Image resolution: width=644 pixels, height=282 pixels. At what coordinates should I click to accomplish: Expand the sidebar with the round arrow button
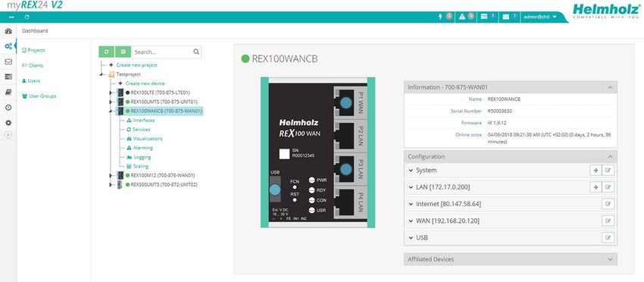(x=8, y=134)
